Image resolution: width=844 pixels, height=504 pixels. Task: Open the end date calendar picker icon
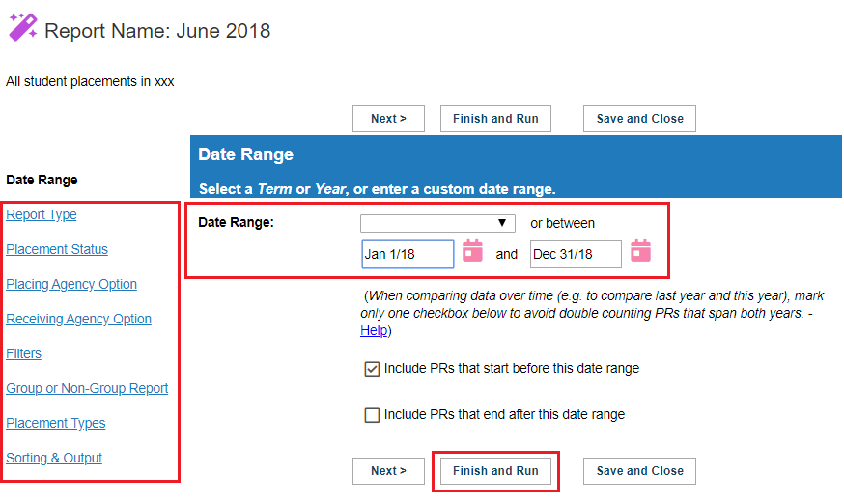[x=640, y=251]
